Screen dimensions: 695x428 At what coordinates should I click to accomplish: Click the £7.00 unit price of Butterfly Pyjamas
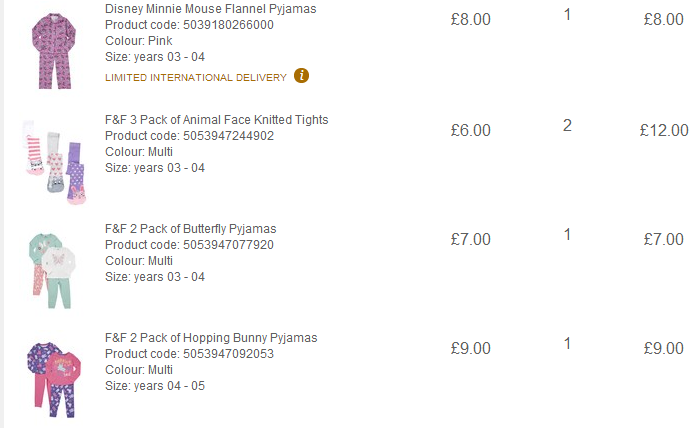pyautogui.click(x=471, y=239)
